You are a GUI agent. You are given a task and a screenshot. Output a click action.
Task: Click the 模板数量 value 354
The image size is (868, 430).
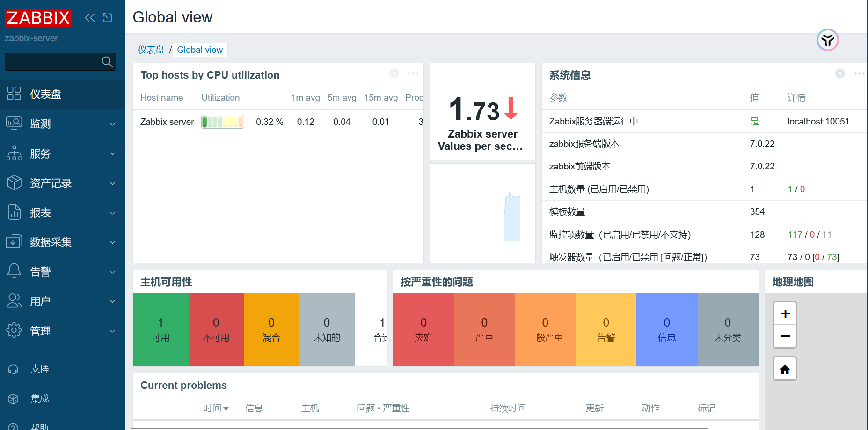(x=757, y=211)
